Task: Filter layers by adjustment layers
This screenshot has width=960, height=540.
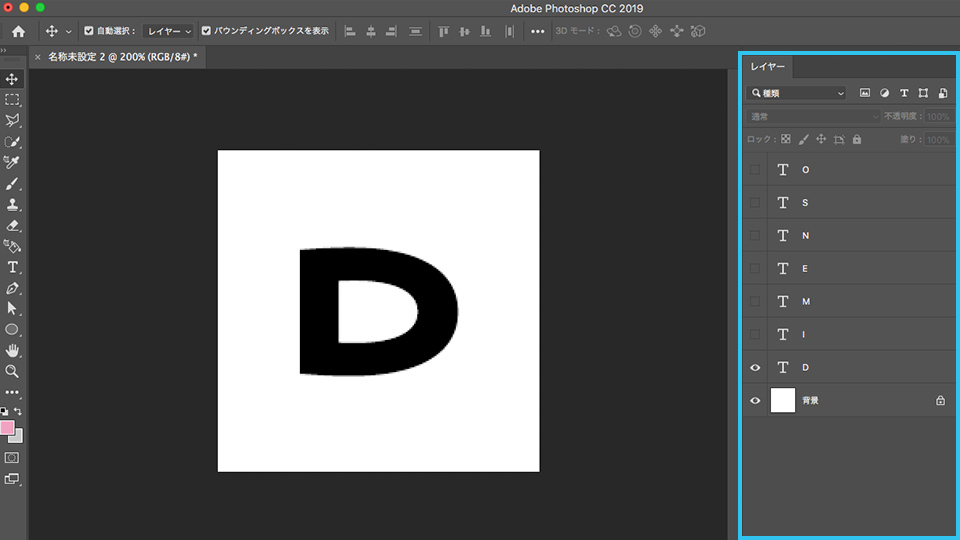Action: tap(884, 93)
